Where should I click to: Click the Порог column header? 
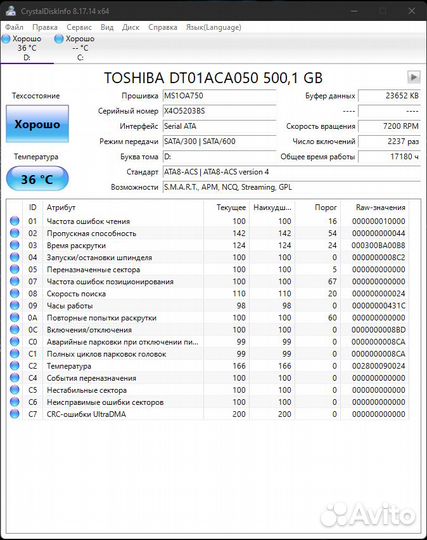point(317,207)
